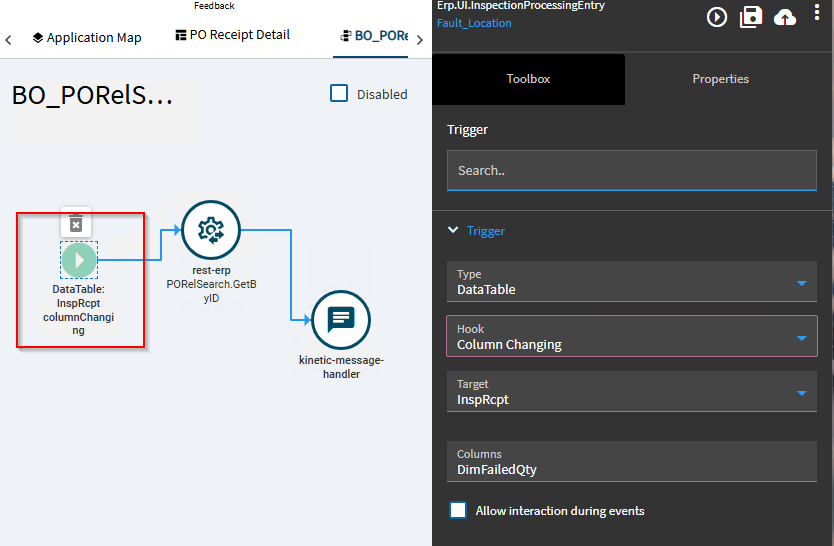The image size is (834, 546).
Task: Select the kinetic-message-handler node
Action: pyautogui.click(x=341, y=320)
